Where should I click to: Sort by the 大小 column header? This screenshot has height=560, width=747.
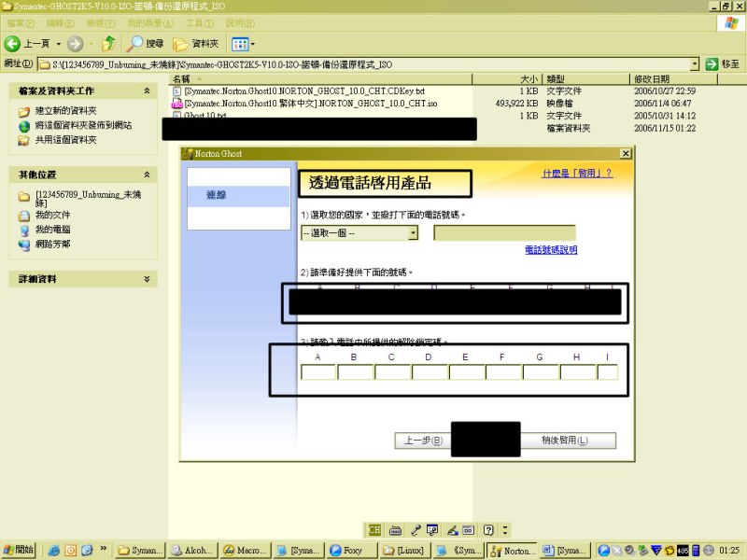(x=507, y=79)
